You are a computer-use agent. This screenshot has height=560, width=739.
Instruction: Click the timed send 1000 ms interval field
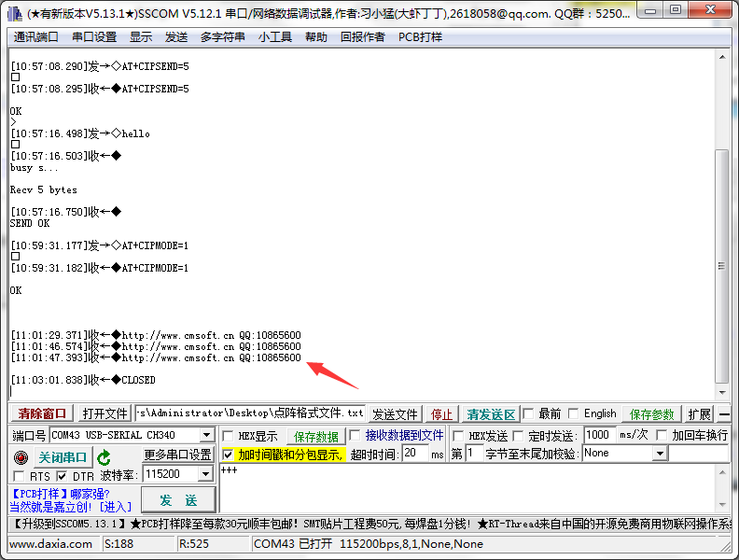coord(599,435)
